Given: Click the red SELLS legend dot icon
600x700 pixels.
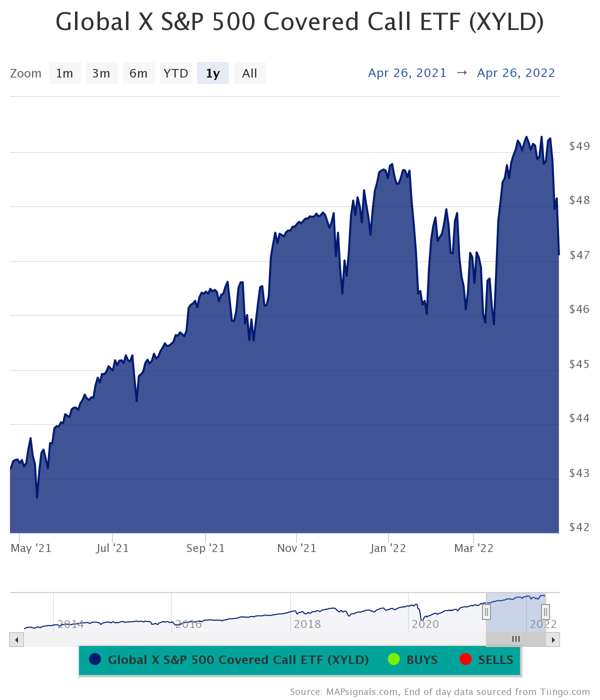Looking at the screenshot, I should coord(465,659).
